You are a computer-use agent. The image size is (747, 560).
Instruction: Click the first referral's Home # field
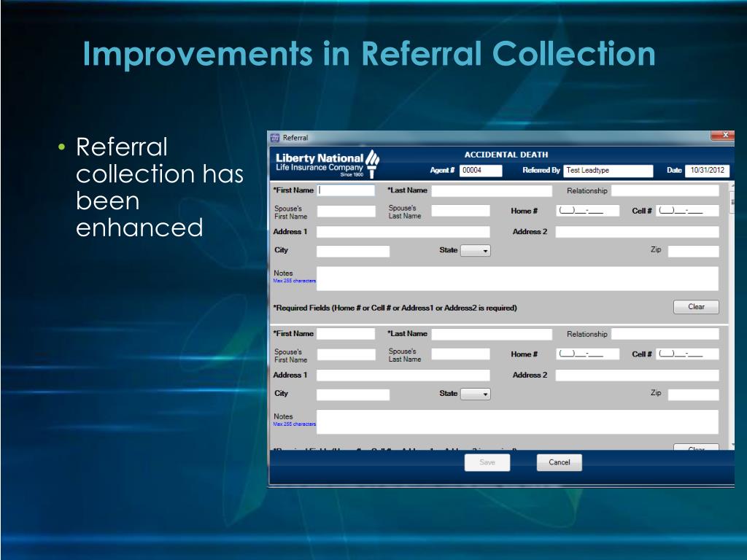[x=587, y=211]
